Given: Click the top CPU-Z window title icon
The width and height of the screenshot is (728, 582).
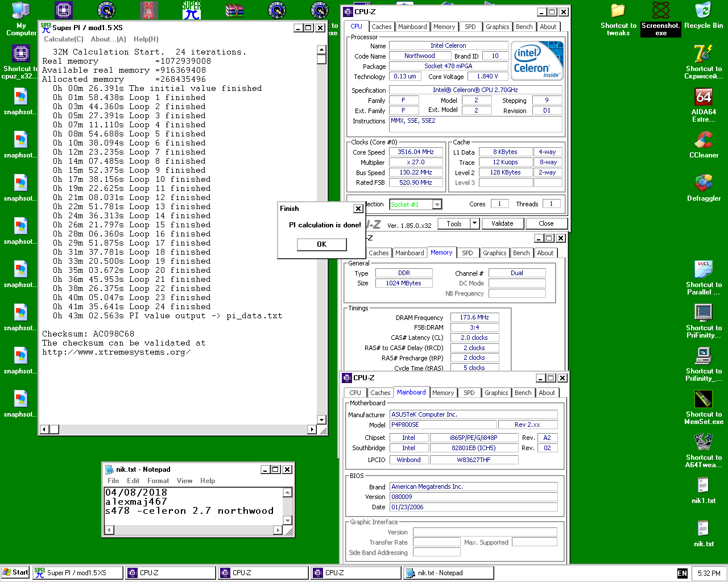Looking at the screenshot, I should point(348,11).
